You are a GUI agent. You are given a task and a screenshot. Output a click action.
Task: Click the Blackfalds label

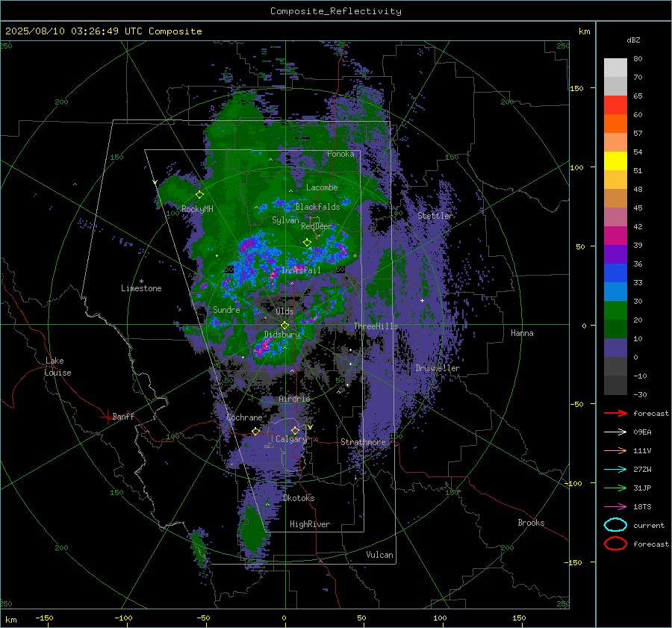click(x=317, y=207)
